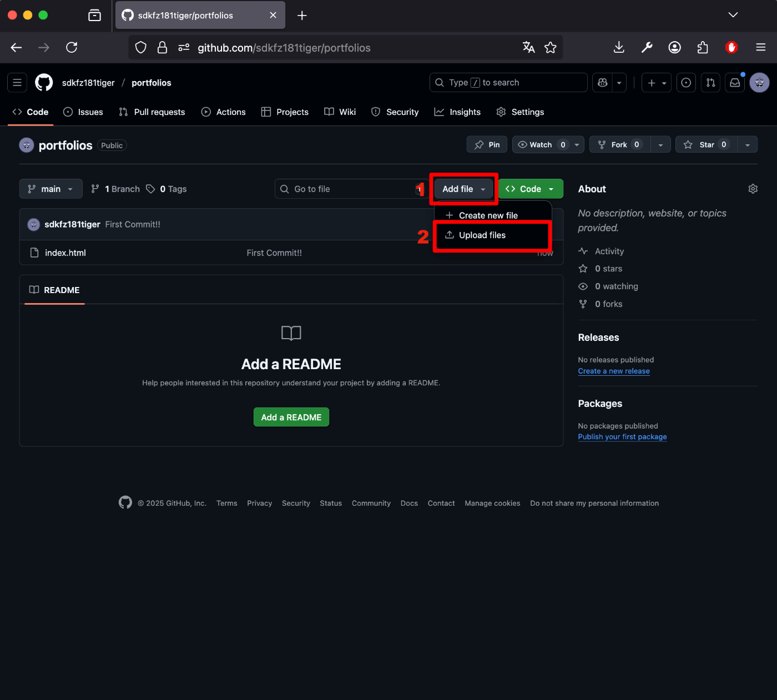
Task: Focus the Go to file field
Action: pos(351,189)
